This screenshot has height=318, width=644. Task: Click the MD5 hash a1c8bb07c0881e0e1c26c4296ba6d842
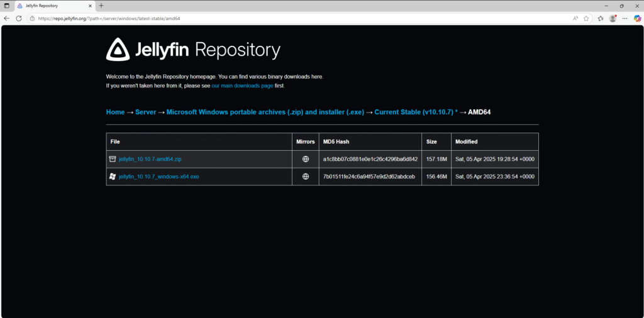[370, 159]
